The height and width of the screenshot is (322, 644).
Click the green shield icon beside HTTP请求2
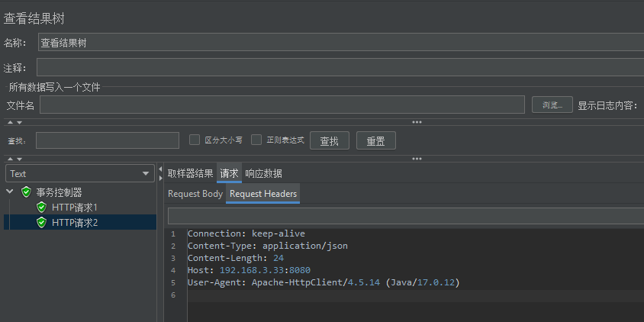(41, 223)
